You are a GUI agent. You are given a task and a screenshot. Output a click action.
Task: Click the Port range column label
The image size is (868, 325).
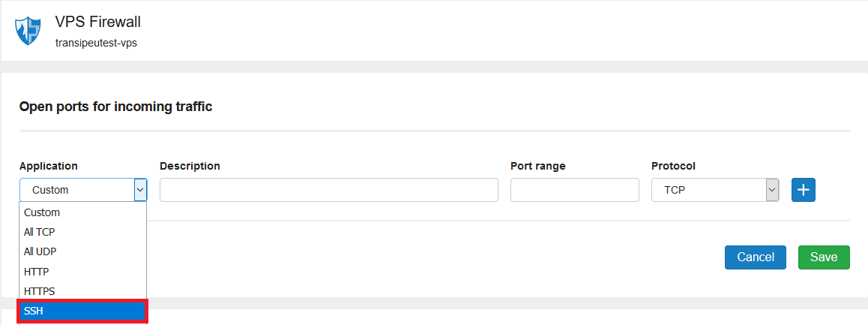[537, 166]
